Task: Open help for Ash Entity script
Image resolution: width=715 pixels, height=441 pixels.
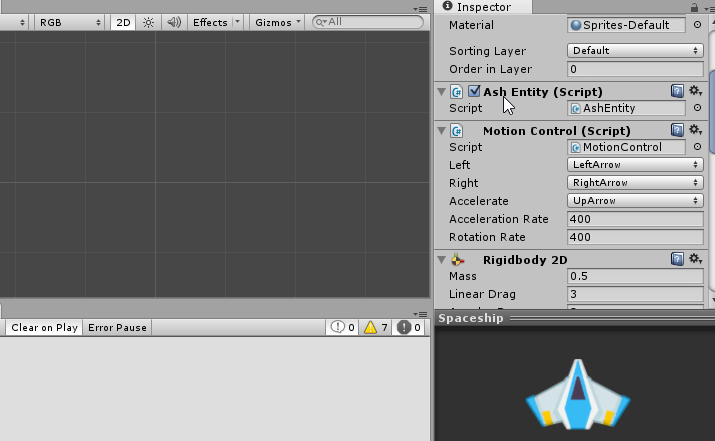Action: 678,91
